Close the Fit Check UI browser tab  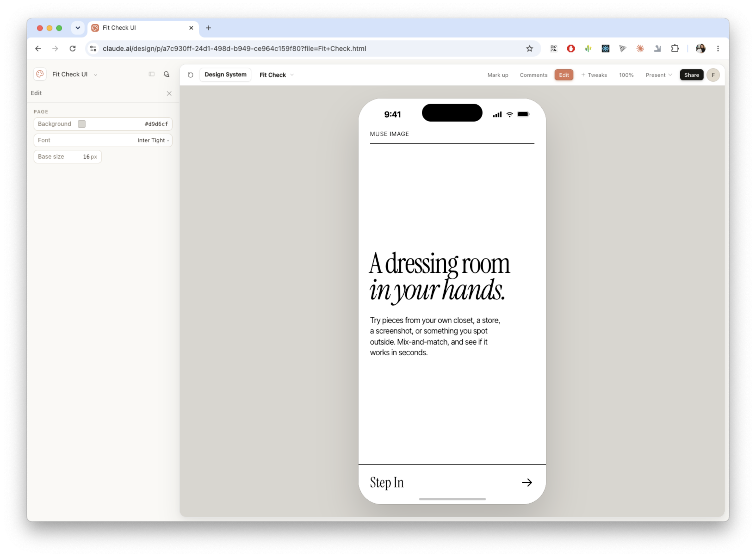coord(191,28)
